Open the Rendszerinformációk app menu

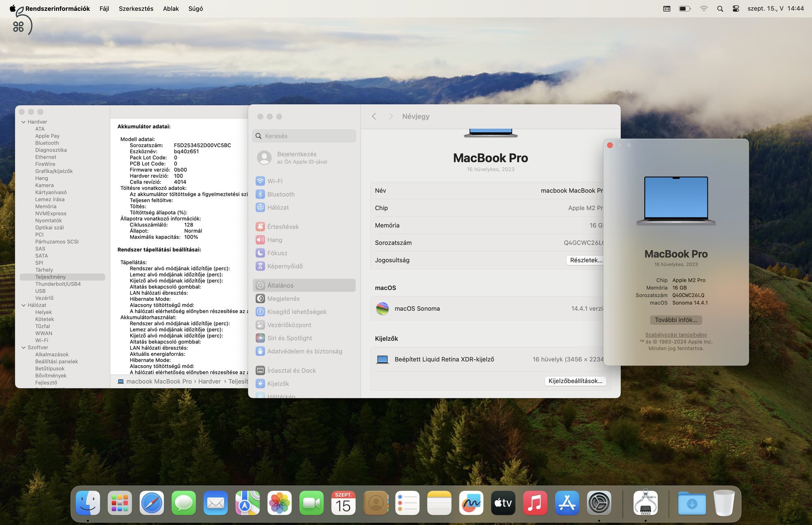tap(58, 9)
